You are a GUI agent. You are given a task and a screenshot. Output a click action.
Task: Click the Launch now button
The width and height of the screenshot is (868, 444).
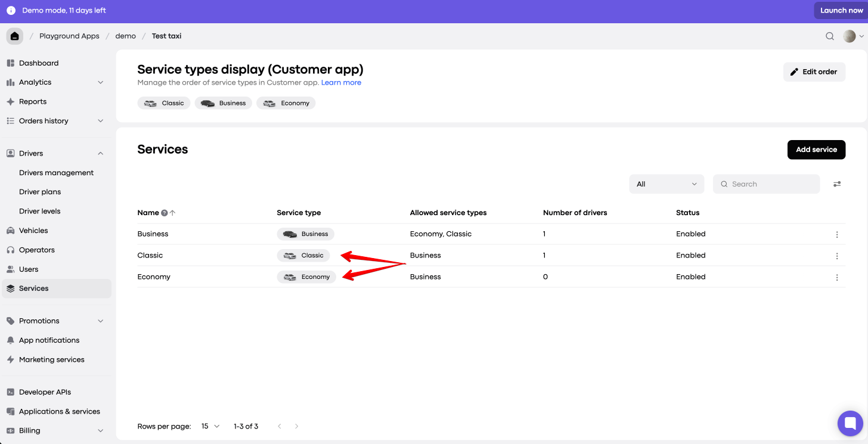(x=841, y=11)
